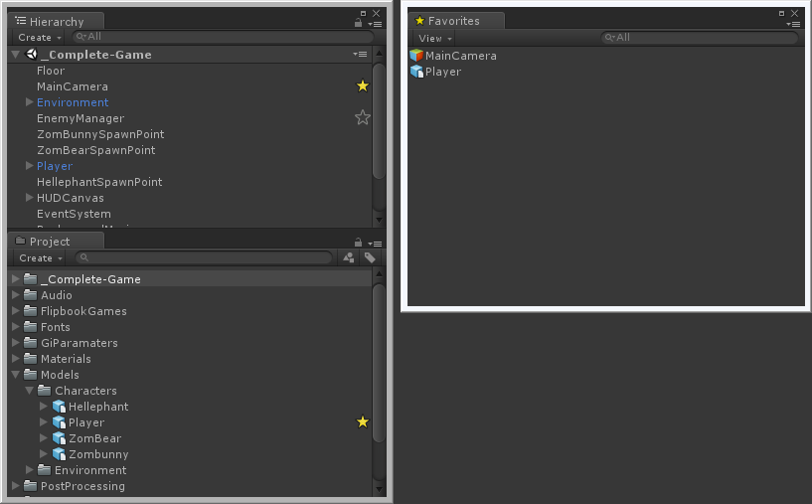The width and height of the screenshot is (812, 504).
Task: Expand the Environment object in Hierarchy
Action: pyautogui.click(x=30, y=102)
